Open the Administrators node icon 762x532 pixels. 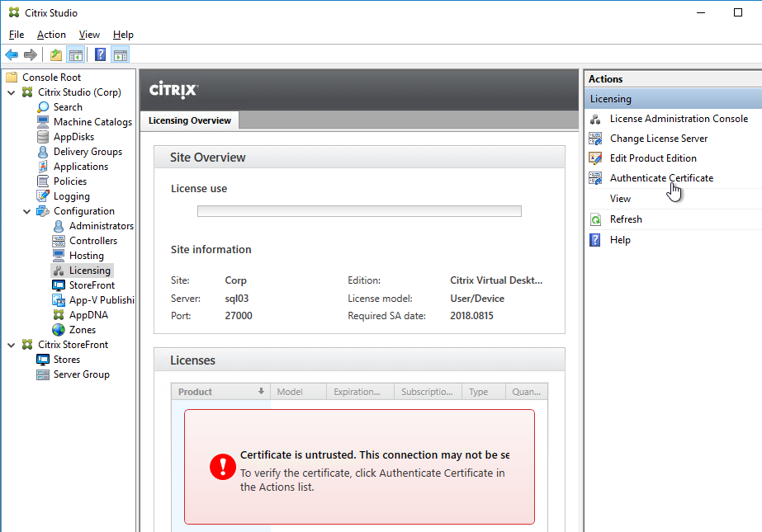[59, 226]
